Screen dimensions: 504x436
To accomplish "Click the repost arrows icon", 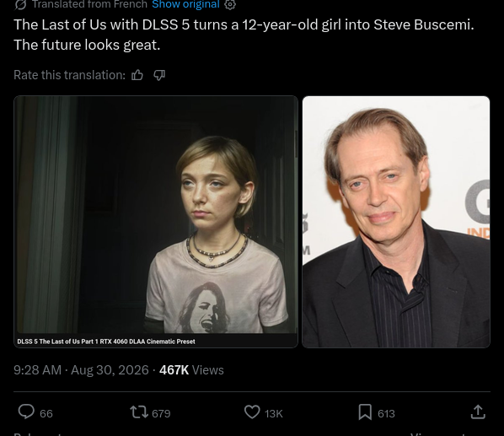I will [x=139, y=412].
